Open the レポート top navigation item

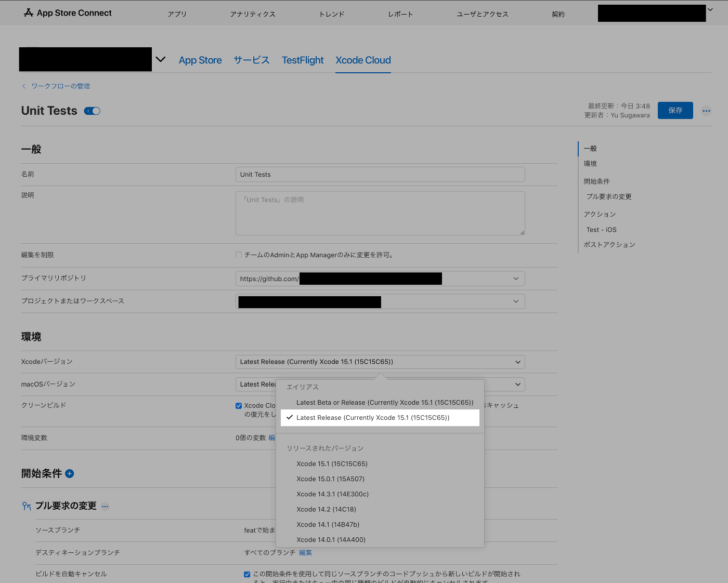400,14
